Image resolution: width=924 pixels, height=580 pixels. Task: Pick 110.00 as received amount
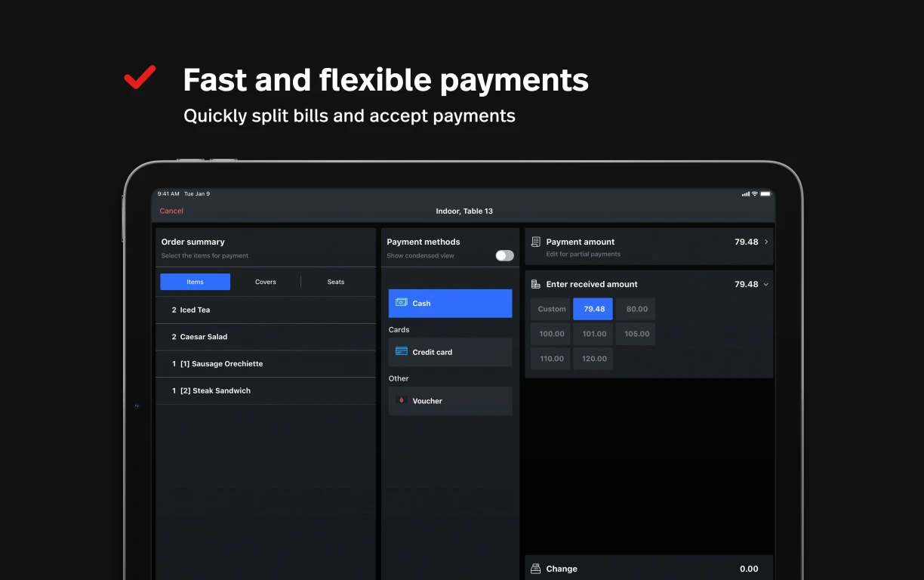[x=551, y=359]
